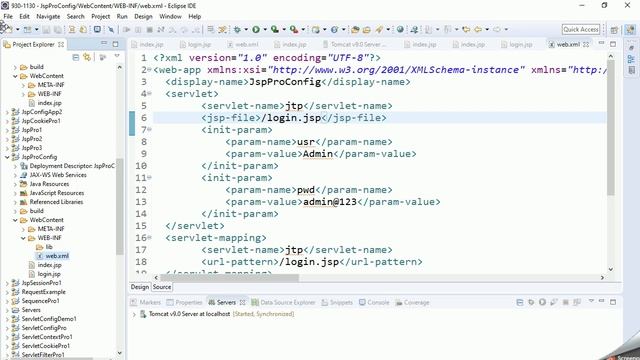Click the editor horizontal scrollbar thumb

click(229, 278)
